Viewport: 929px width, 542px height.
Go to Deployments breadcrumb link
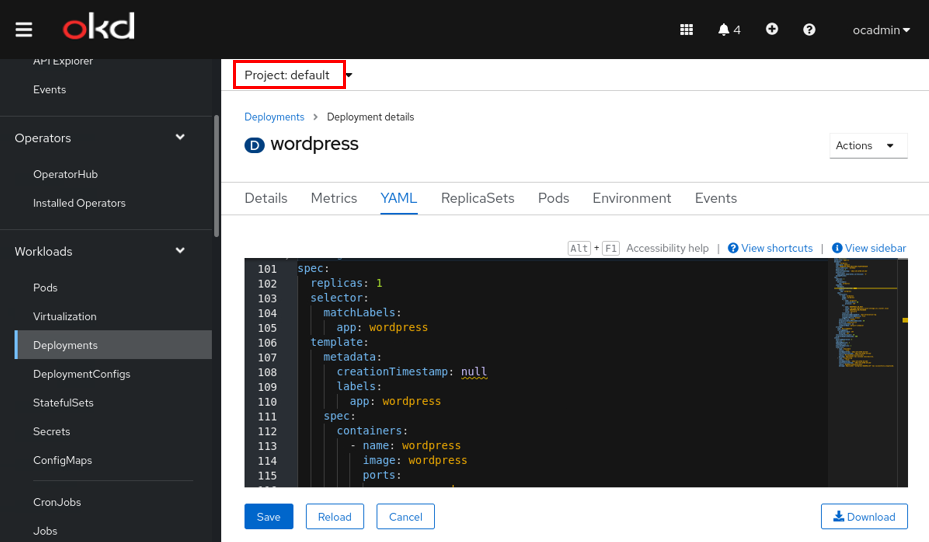(274, 117)
